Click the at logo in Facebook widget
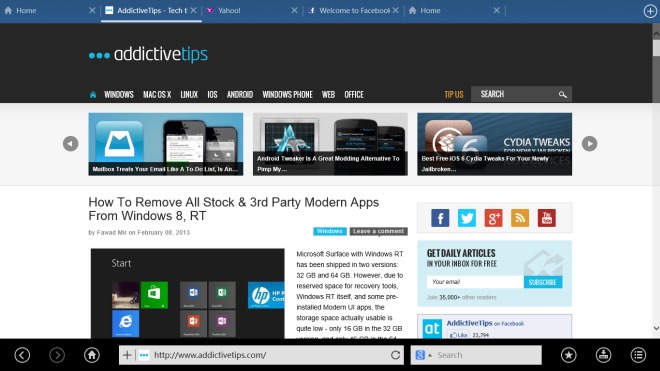This screenshot has width=660, height=371. tap(432, 328)
